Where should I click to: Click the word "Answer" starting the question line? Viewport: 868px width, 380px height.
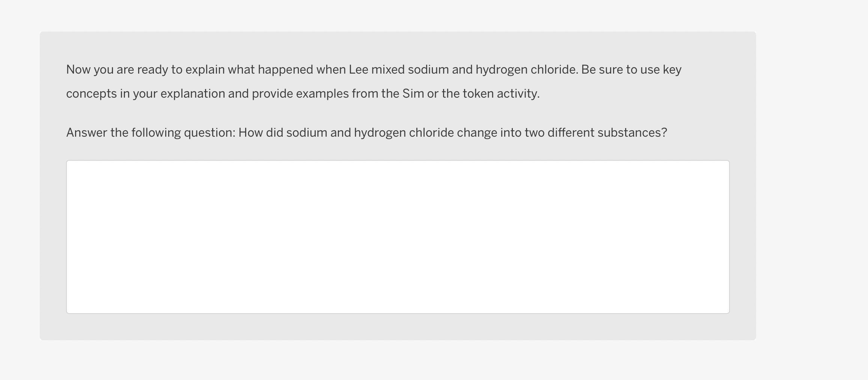[87, 133]
